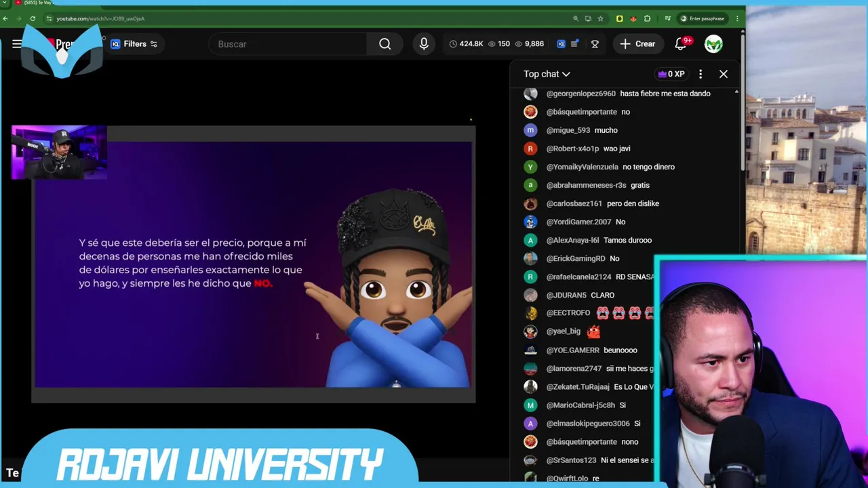Click username @MarioCabral-j5c8h

(x=580, y=405)
